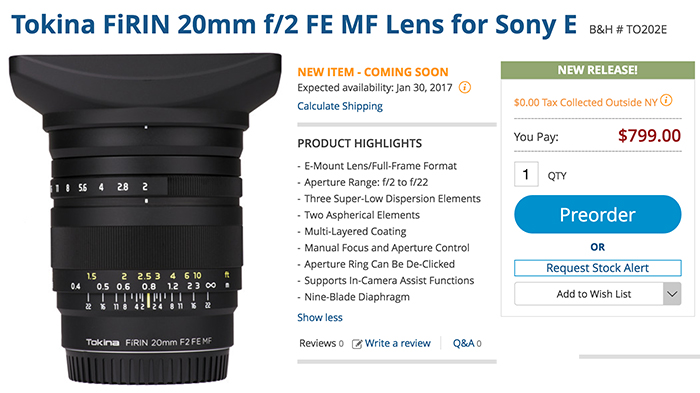Click the $799.00 price text
This screenshot has width=700, height=393.
(x=649, y=136)
